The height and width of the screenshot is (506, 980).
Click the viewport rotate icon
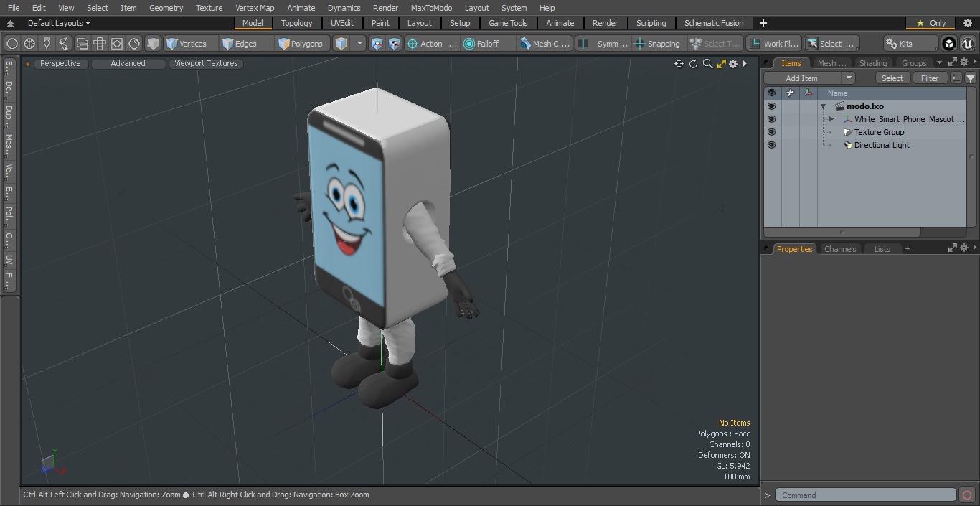pyautogui.click(x=693, y=64)
